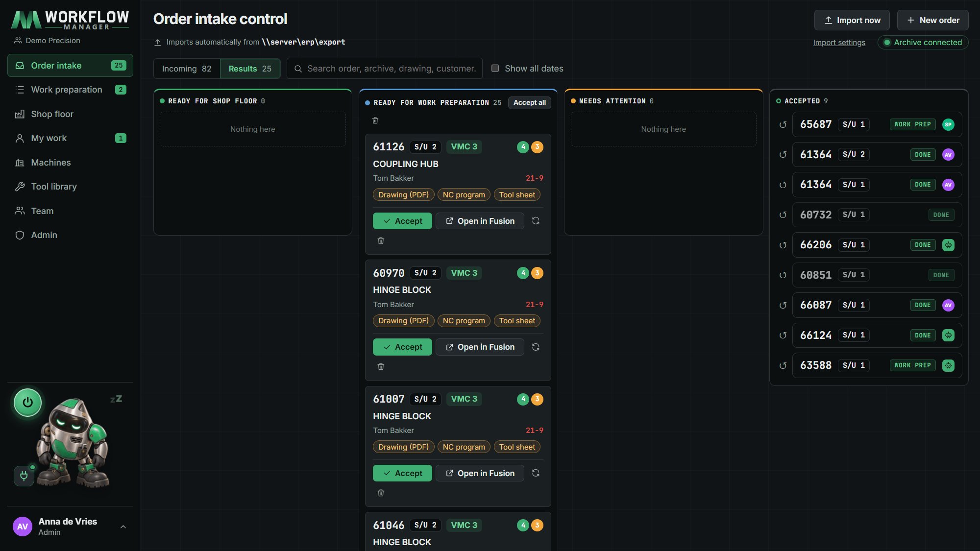
Task: Undo acceptance of order 60732
Action: (x=783, y=215)
